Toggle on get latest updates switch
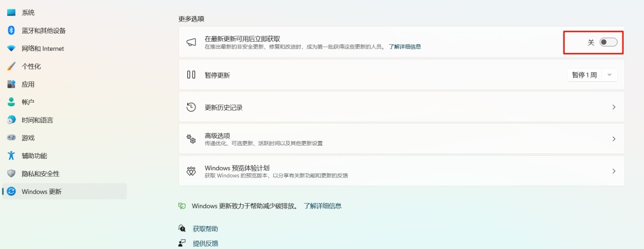Image resolution: width=644 pixels, height=249 pixels. pos(608,42)
